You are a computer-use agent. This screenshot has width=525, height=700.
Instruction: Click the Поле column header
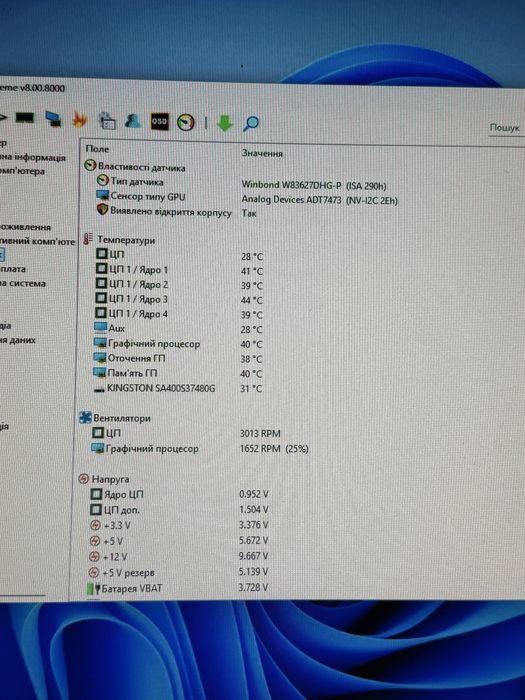click(x=97, y=149)
